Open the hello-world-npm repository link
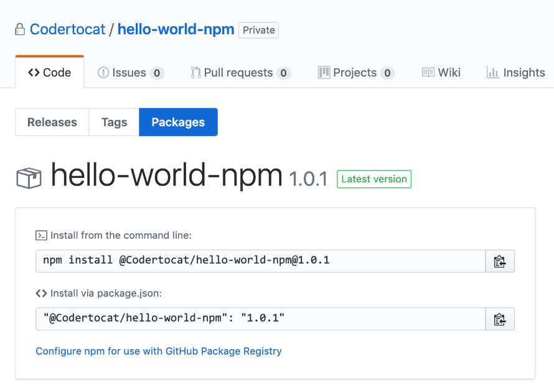Image resolution: width=554 pixels, height=392 pixels. pos(176,29)
